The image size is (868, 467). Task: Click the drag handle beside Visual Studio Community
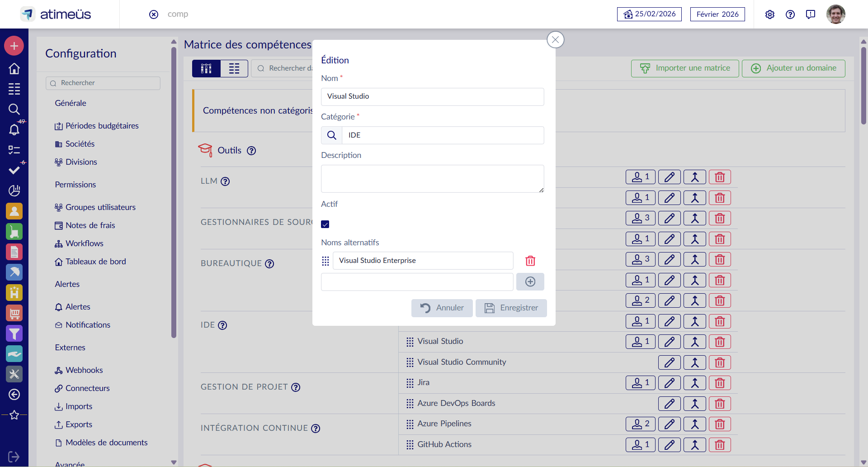[x=410, y=362]
